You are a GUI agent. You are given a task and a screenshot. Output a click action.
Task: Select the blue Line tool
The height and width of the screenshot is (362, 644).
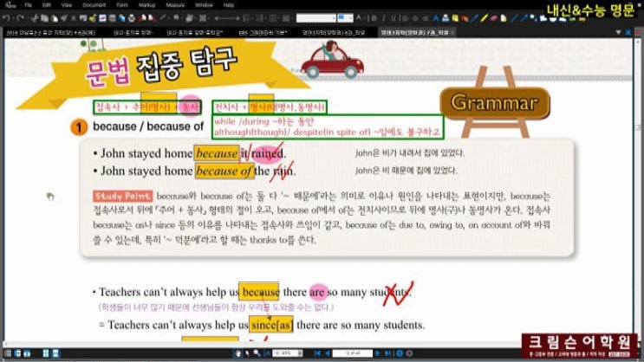point(515,18)
